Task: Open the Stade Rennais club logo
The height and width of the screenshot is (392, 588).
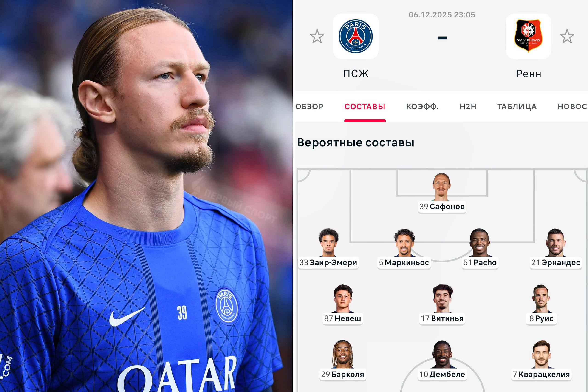Action: 529,36
